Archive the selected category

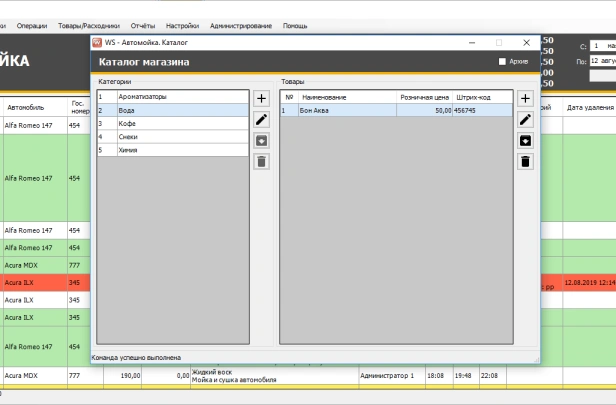point(261,141)
